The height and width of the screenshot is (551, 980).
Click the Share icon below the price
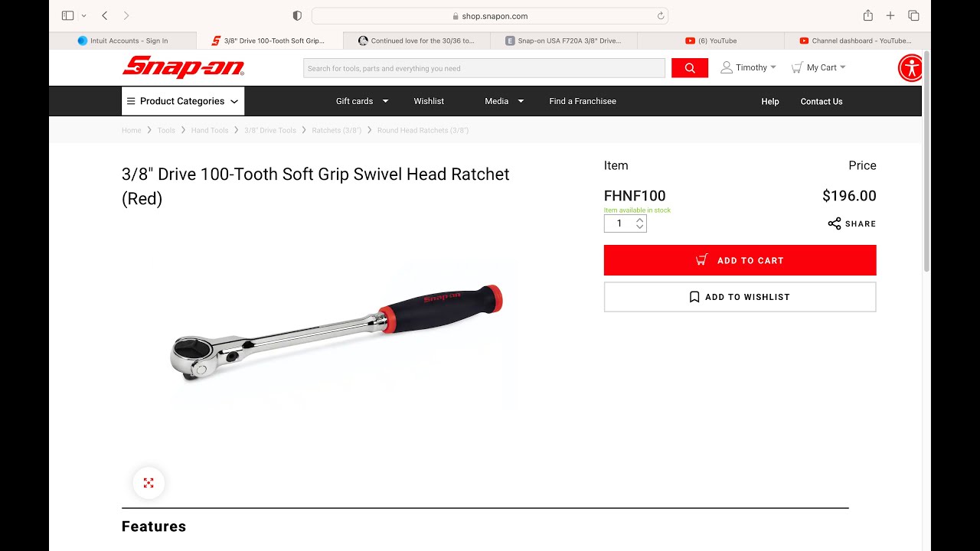point(835,223)
